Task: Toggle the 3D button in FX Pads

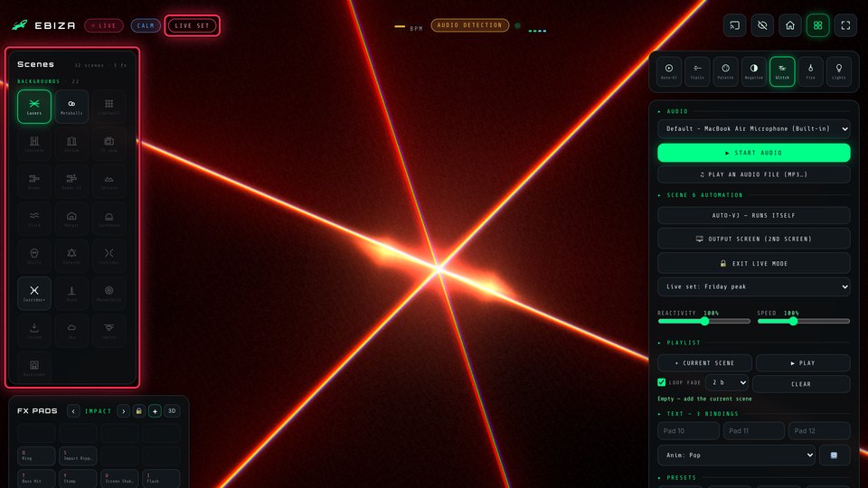Action: (172, 411)
